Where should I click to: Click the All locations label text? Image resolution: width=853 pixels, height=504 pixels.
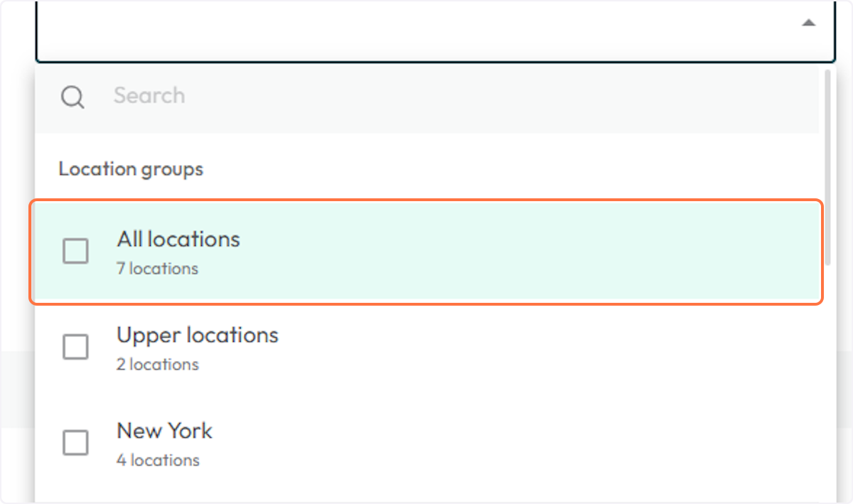(178, 240)
